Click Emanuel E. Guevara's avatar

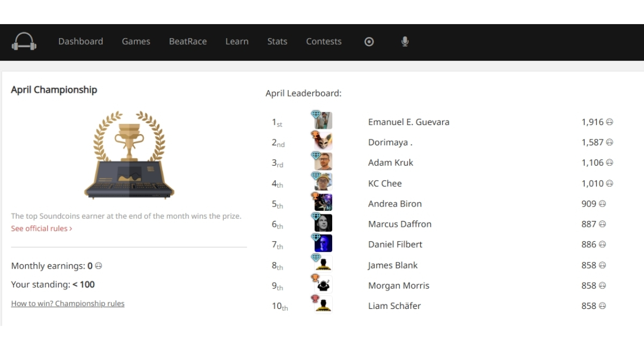pos(323,121)
